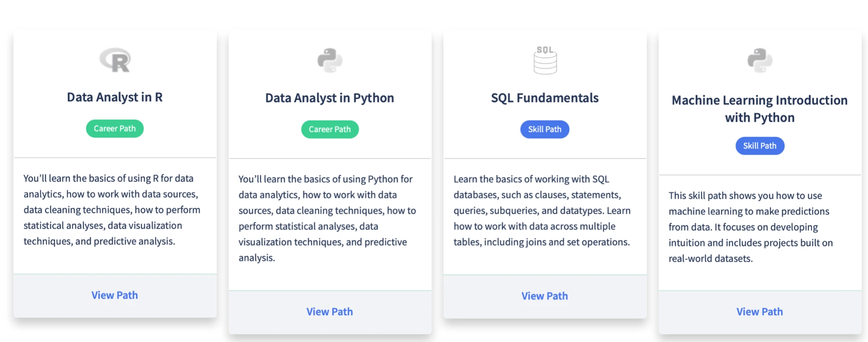Image resolution: width=868 pixels, height=342 pixels.
Task: View Path for Data Analyst in Python
Action: pyautogui.click(x=330, y=312)
